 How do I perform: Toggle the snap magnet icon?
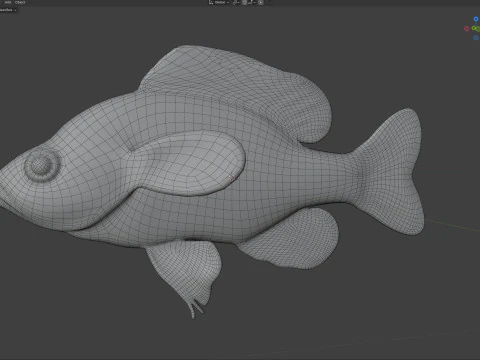pos(244,2)
